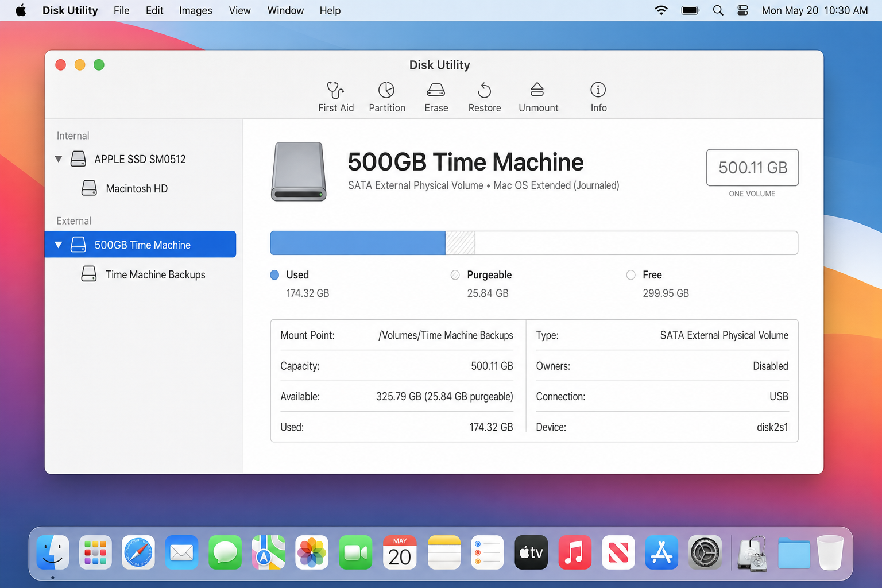Open Music from the Dock
The height and width of the screenshot is (588, 882).
pos(575,552)
